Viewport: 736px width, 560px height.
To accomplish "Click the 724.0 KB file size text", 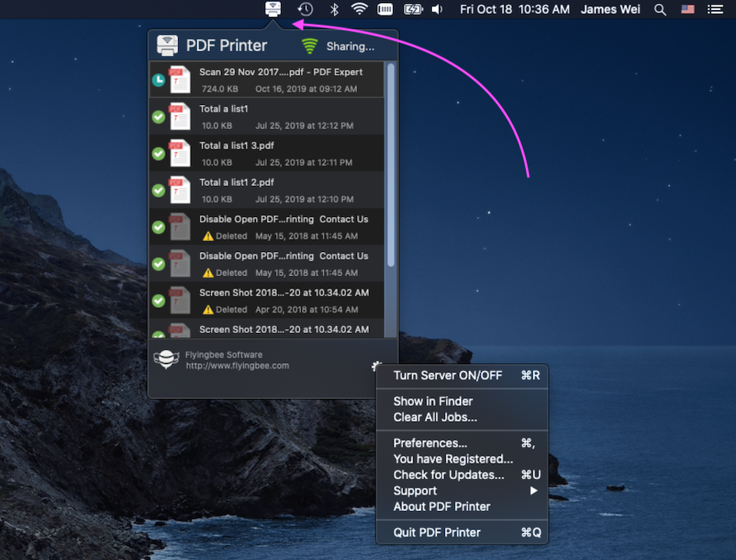I will pos(219,89).
